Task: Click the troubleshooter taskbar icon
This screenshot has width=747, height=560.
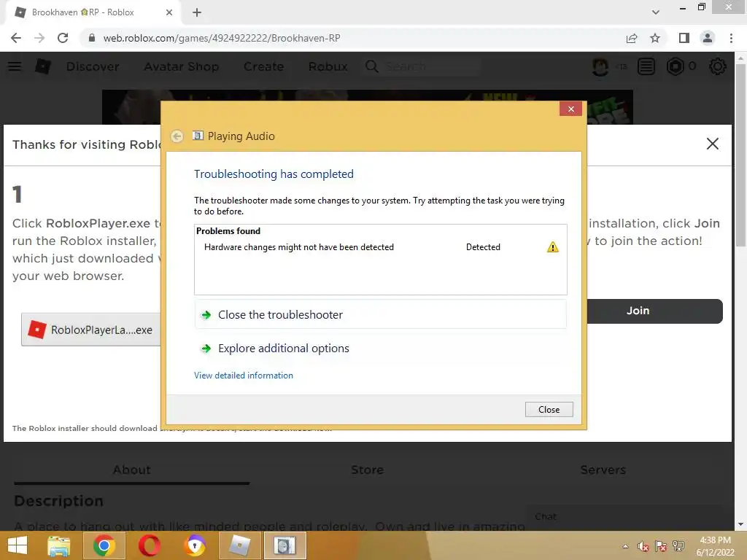Action: tap(285, 545)
